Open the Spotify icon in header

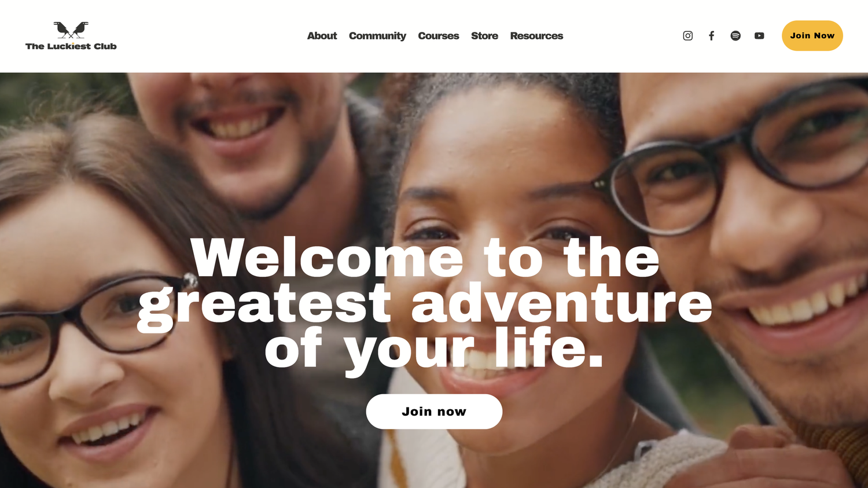(735, 36)
